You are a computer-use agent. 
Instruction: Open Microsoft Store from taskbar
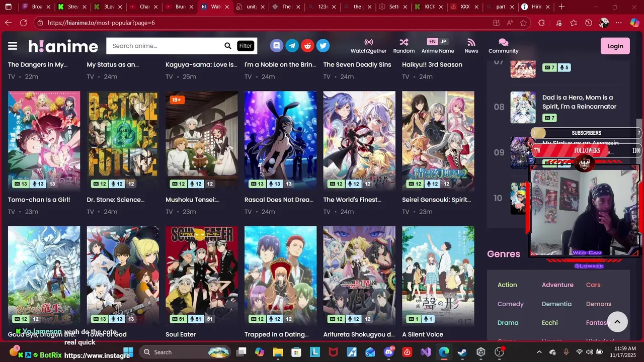296,352
